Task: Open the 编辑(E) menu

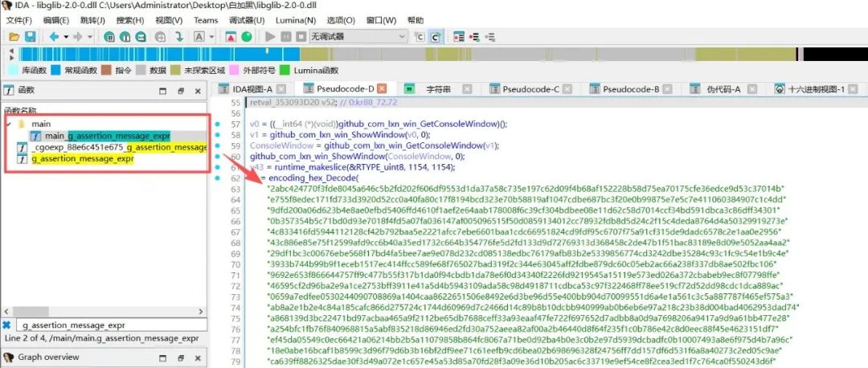Action: pyautogui.click(x=56, y=20)
